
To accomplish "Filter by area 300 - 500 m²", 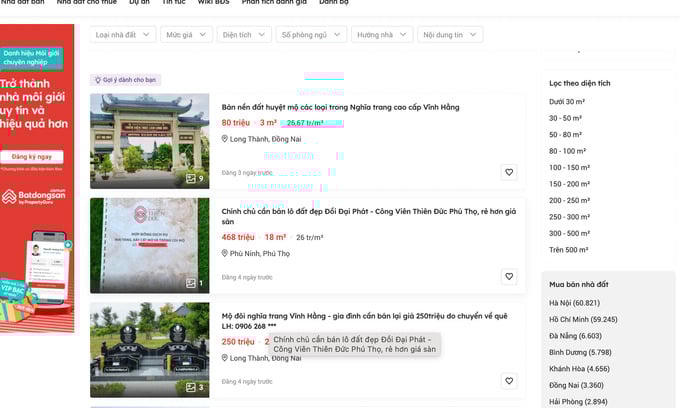I will point(569,233).
